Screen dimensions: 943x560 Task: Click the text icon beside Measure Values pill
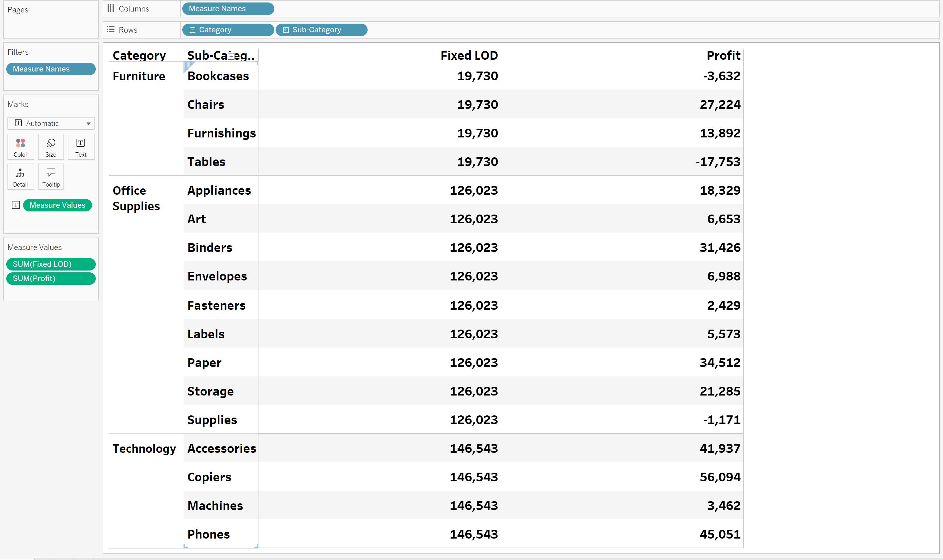pos(16,205)
